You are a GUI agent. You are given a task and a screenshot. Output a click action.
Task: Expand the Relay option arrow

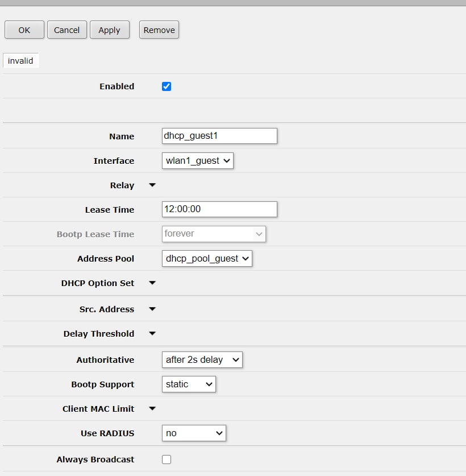(152, 185)
